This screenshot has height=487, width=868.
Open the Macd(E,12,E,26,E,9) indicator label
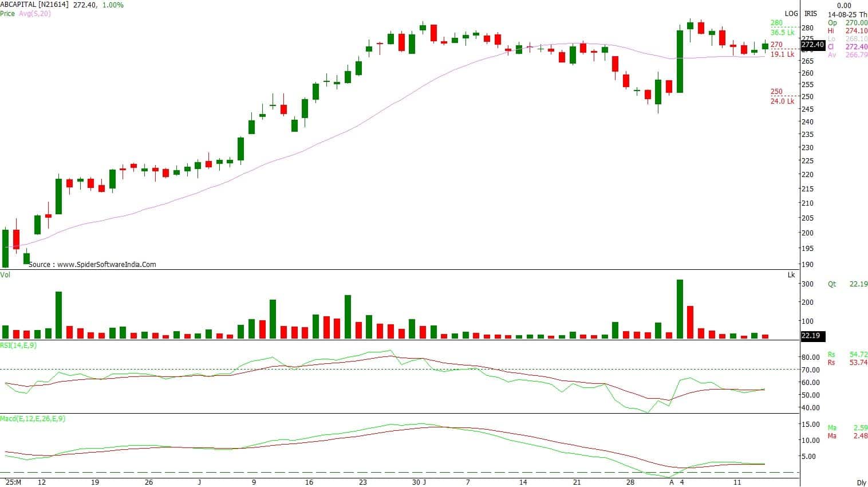click(33, 419)
